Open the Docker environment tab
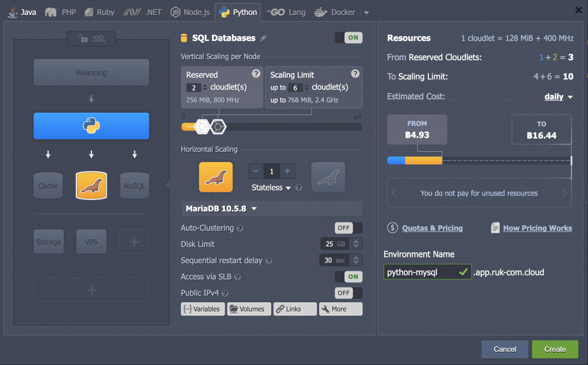This screenshot has width=588, height=365. pyautogui.click(x=335, y=11)
